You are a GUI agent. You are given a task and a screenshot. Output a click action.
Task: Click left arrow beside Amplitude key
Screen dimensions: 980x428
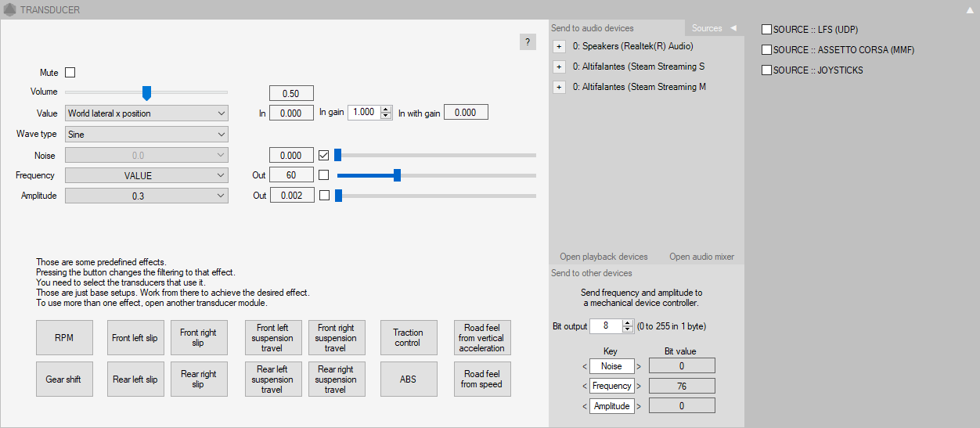click(584, 405)
